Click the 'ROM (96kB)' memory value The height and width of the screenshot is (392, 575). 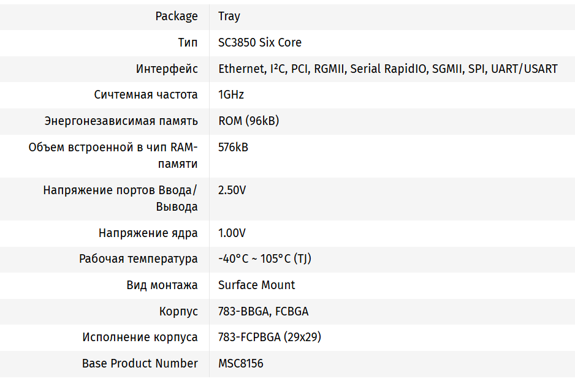coord(248,121)
